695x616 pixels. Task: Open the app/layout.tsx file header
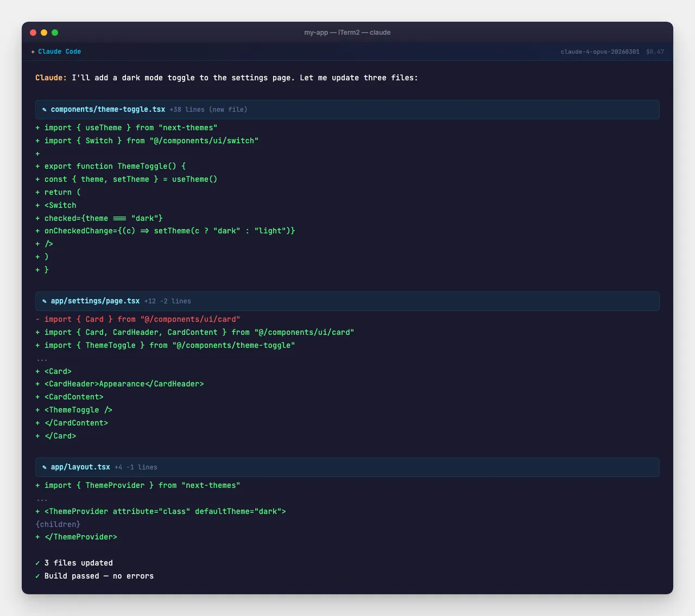[347, 467]
